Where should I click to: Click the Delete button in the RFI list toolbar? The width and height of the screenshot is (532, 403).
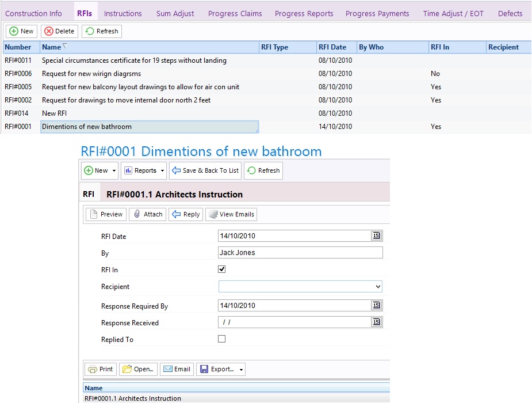[x=59, y=31]
